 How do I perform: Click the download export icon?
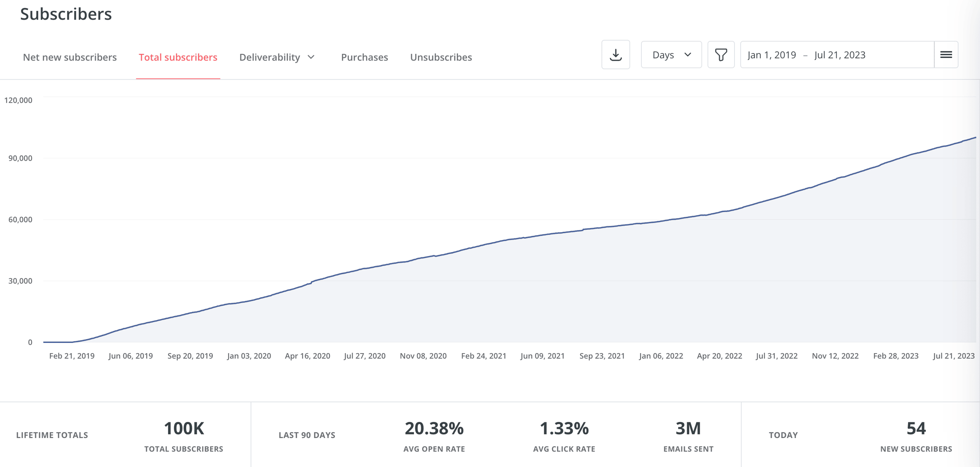coord(615,55)
